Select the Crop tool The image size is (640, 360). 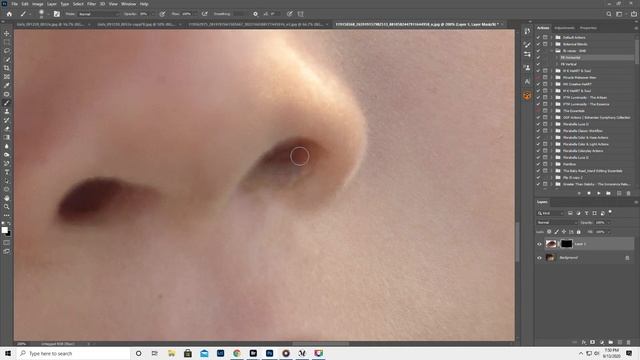tap(7, 68)
